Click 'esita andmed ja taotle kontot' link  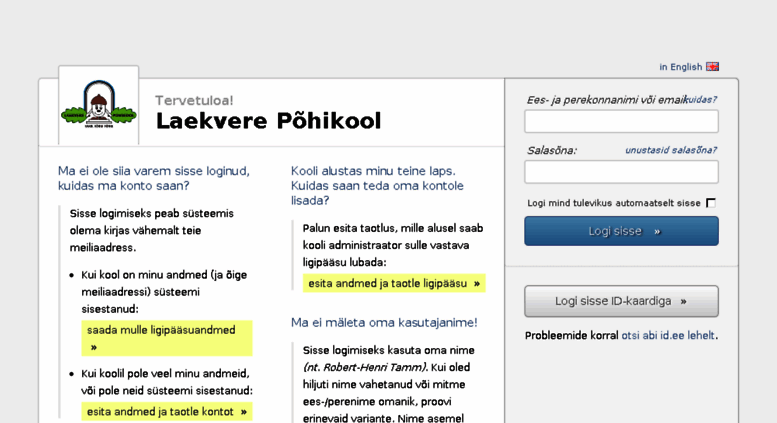click(167, 412)
